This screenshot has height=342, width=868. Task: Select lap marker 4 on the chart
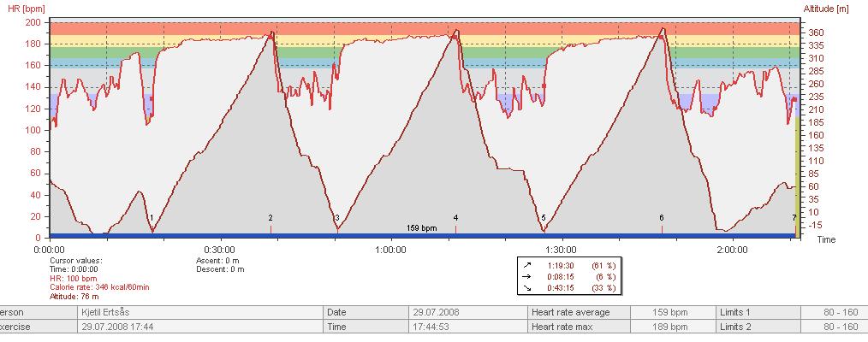455,219
